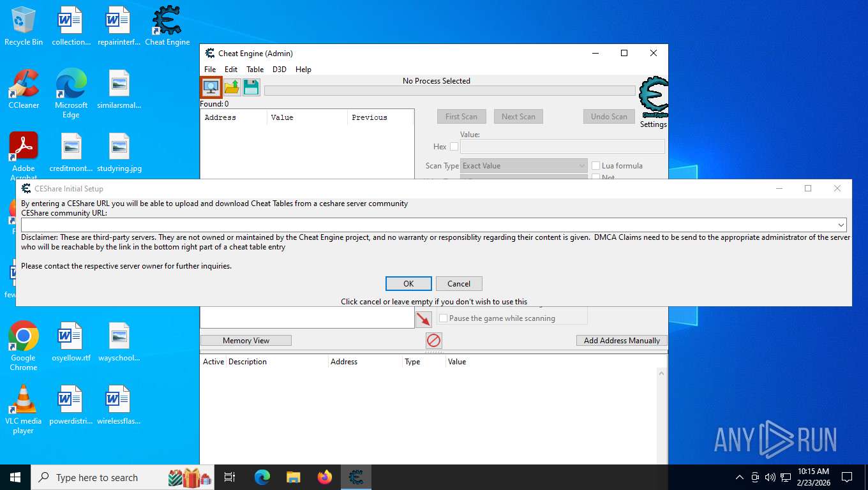Toggle the Hex checkbox

coord(454,146)
